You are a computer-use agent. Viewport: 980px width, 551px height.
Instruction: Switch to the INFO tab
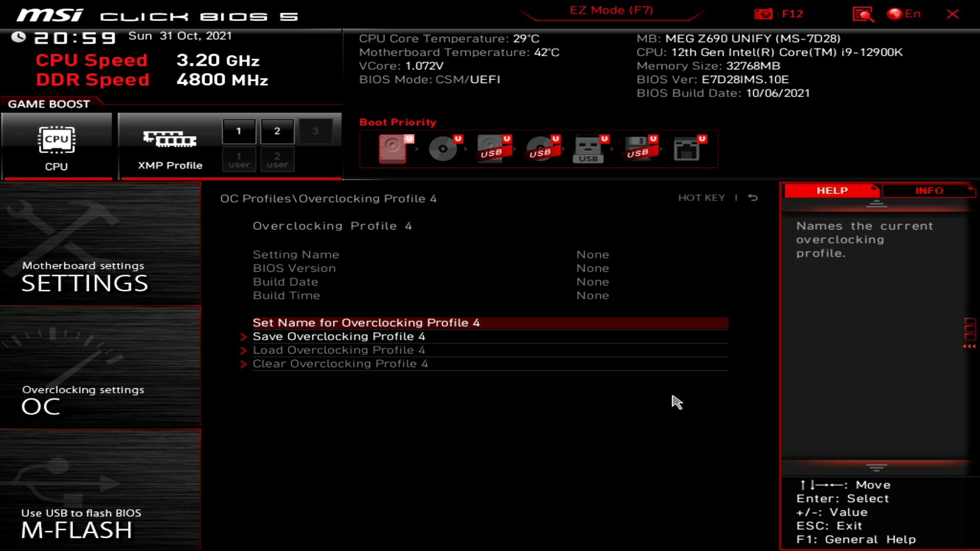click(929, 190)
